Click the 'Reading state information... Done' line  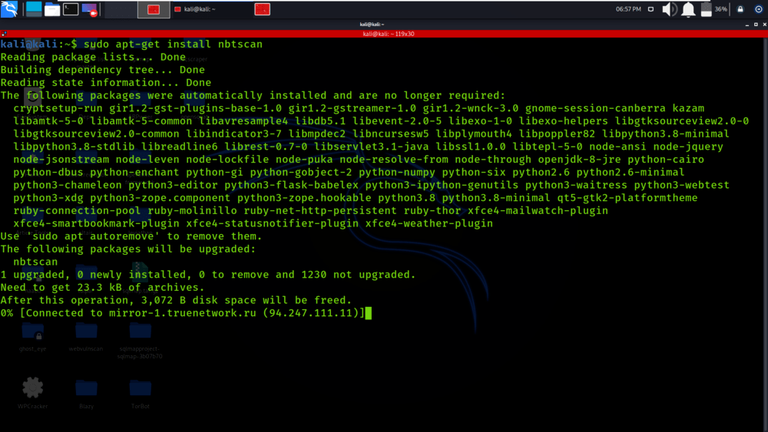106,82
